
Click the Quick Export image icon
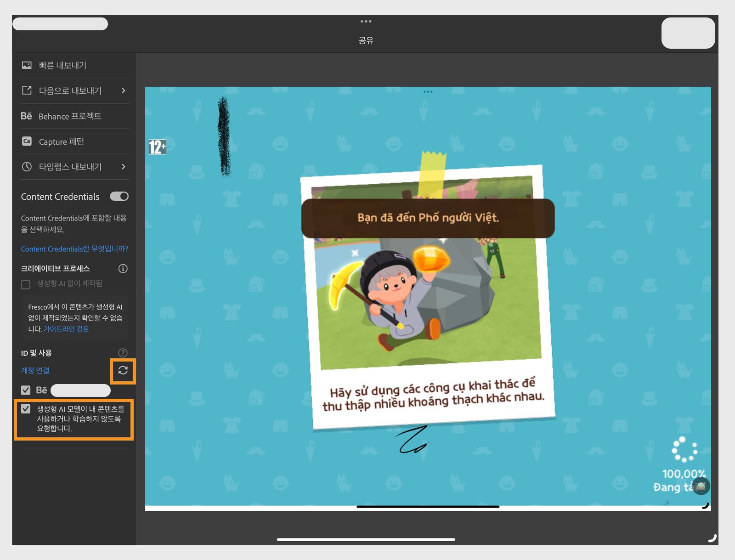(x=27, y=65)
